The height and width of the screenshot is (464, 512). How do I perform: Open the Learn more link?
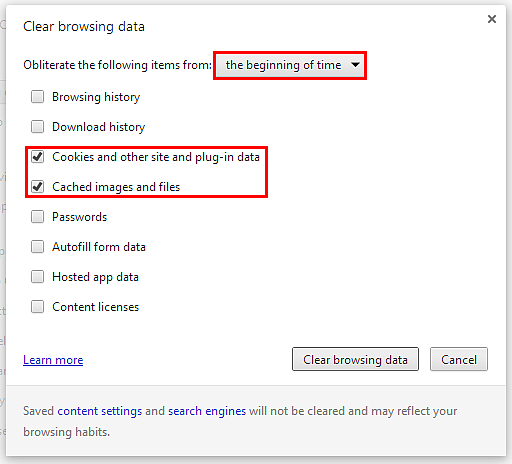pyautogui.click(x=53, y=360)
